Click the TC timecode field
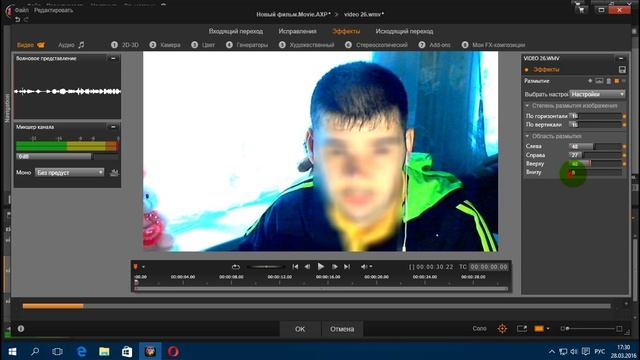Viewport: 640px width, 360px height. pos(489,267)
